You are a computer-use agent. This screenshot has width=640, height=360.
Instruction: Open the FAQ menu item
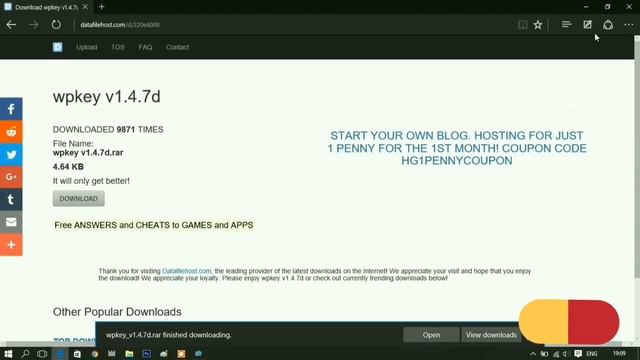[x=145, y=47]
